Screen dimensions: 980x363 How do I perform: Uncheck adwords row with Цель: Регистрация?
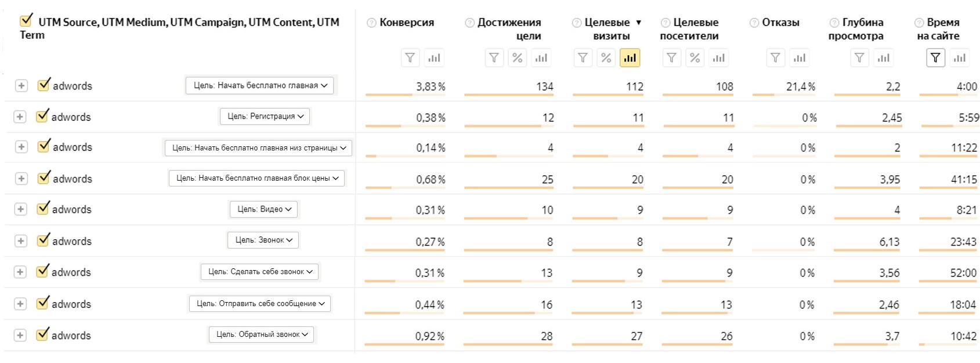coord(42,116)
